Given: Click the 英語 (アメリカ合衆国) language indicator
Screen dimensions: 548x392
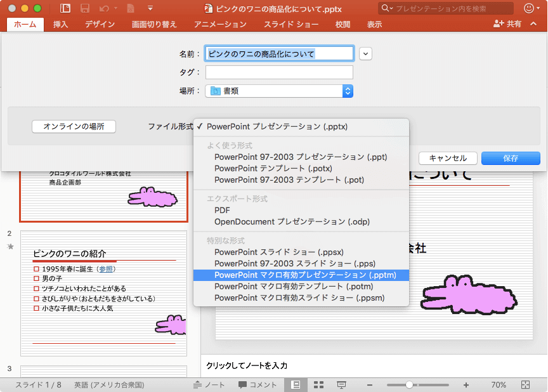Looking at the screenshot, I should click(x=109, y=384).
